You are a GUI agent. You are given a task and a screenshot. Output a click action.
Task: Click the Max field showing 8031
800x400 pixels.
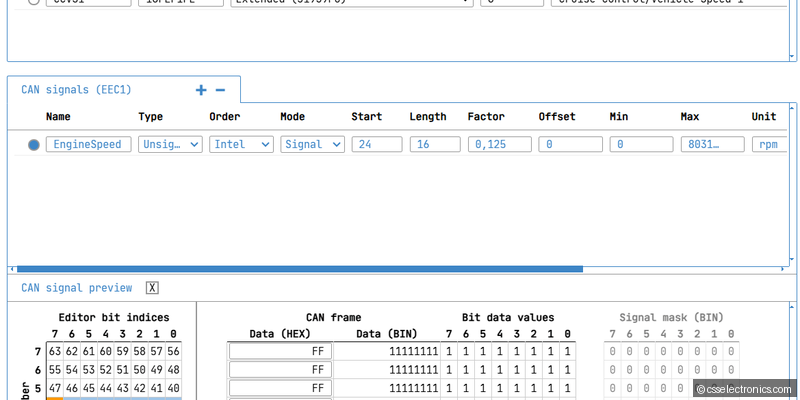pos(712,144)
